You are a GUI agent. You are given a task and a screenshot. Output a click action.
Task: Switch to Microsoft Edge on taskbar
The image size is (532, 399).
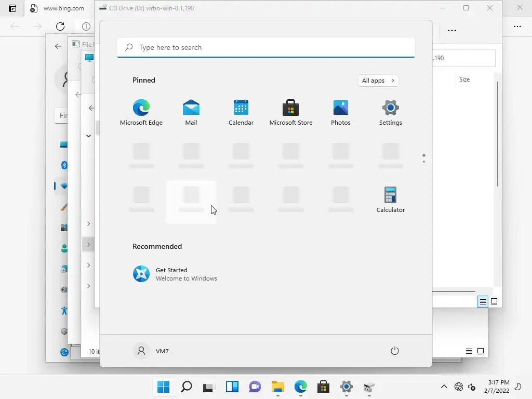[x=301, y=387]
